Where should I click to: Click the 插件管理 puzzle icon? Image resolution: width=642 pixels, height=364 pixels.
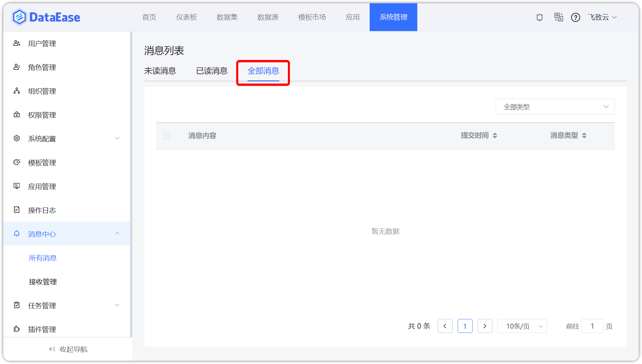pos(17,329)
